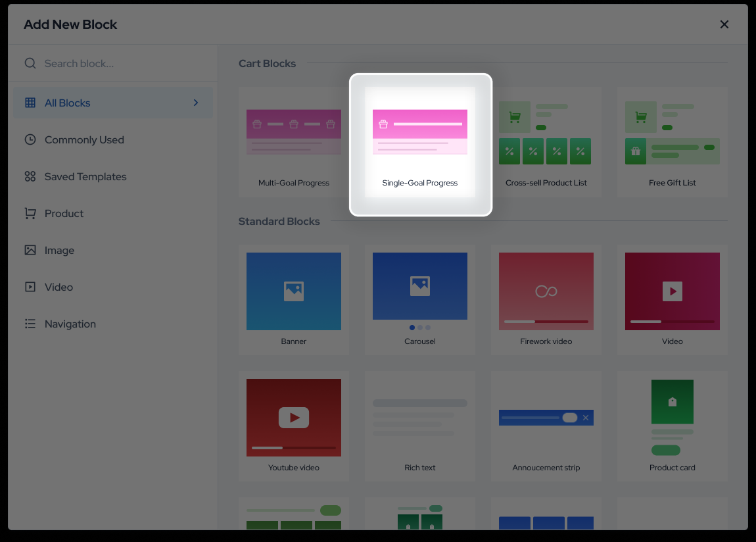Image resolution: width=756 pixels, height=542 pixels.
Task: Open the Saved Templates category
Action: (x=113, y=176)
